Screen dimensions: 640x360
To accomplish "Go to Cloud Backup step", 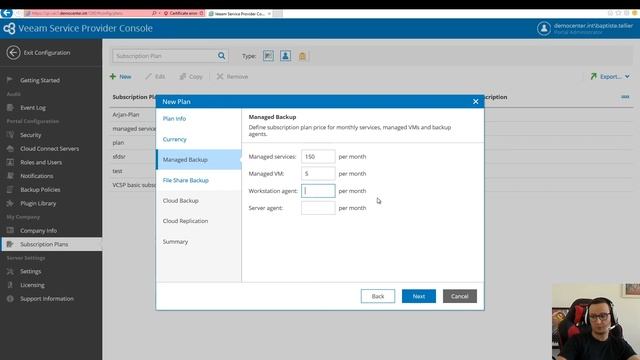I will tap(180, 200).
